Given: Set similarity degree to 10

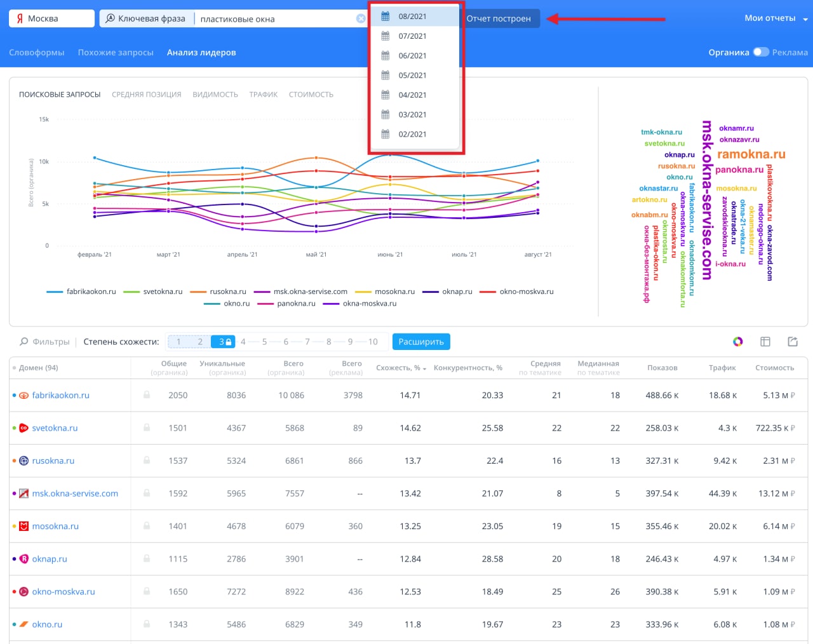Looking at the screenshot, I should (x=373, y=342).
